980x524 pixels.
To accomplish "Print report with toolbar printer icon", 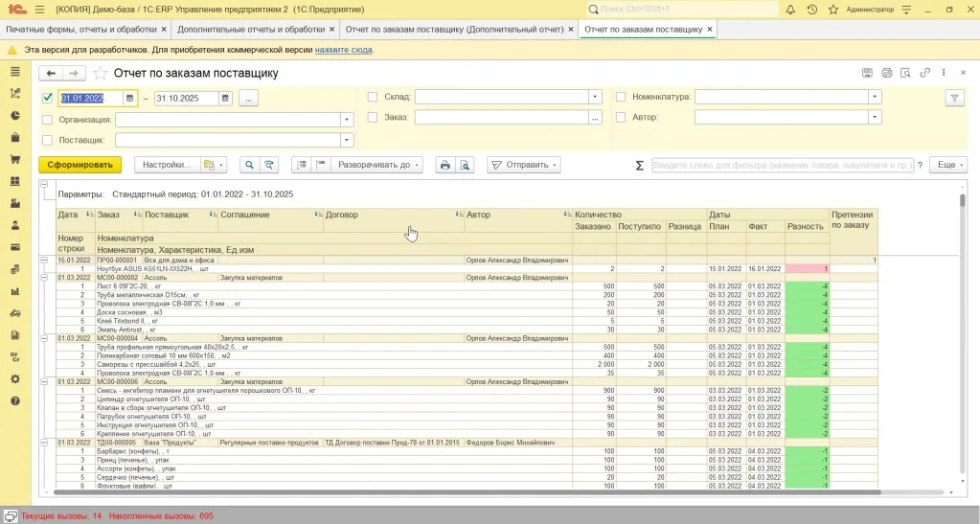I will click(445, 165).
